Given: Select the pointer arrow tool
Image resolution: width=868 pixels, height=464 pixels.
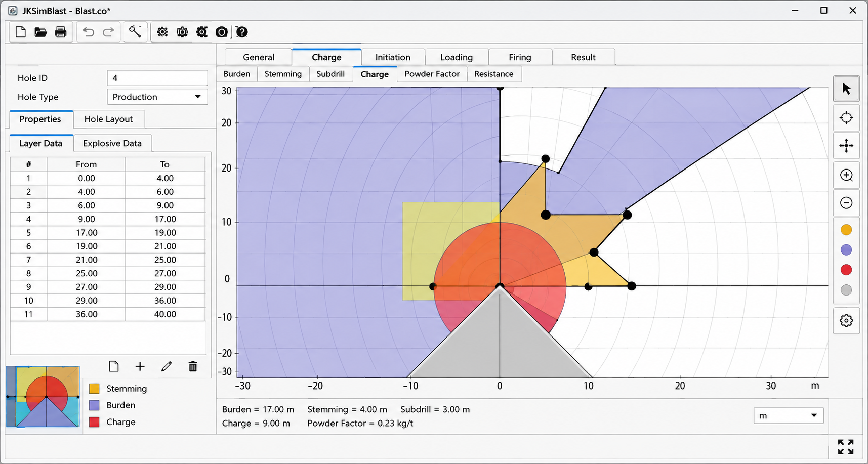Looking at the screenshot, I should (846, 89).
